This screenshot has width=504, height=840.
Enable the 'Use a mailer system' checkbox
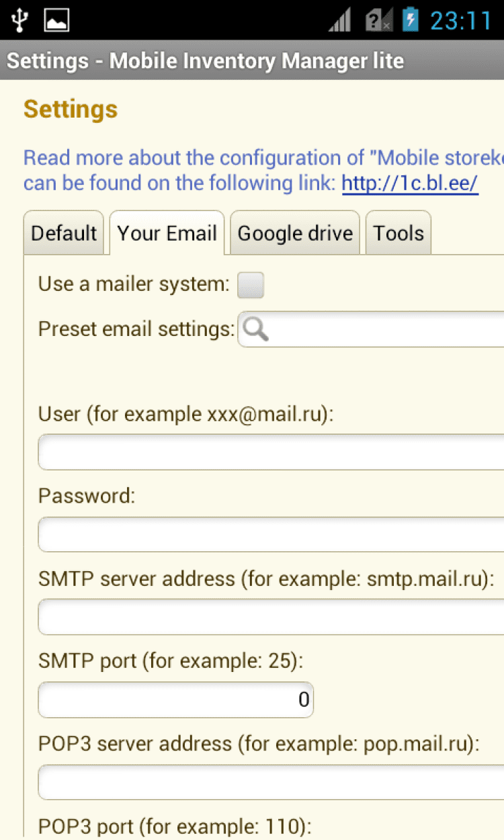[x=251, y=285]
